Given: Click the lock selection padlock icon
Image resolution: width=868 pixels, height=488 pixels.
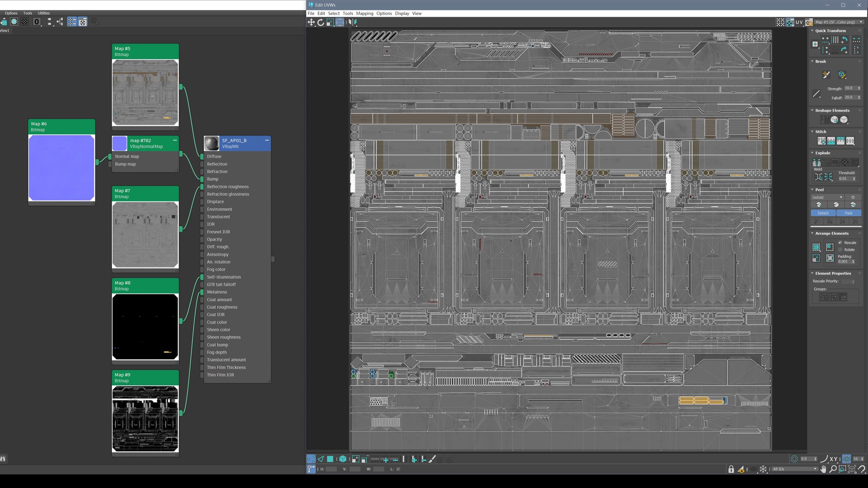Looking at the screenshot, I should point(731,469).
